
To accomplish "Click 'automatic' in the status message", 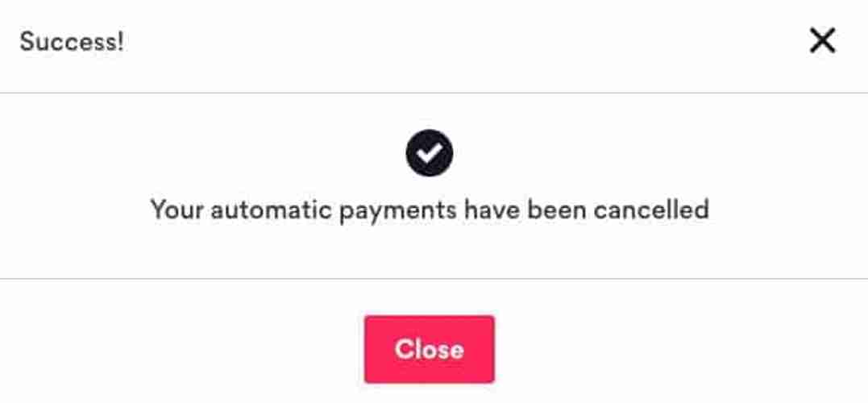I will tap(271, 210).
